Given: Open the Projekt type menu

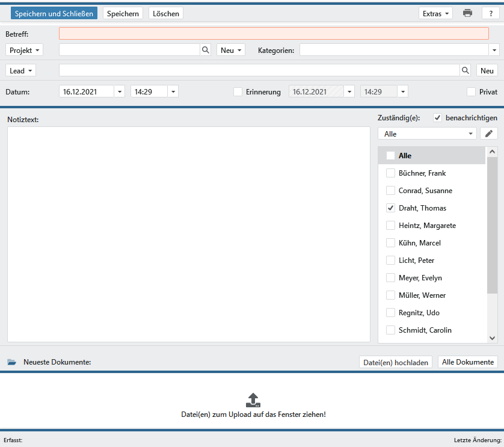Looking at the screenshot, I should (x=25, y=51).
